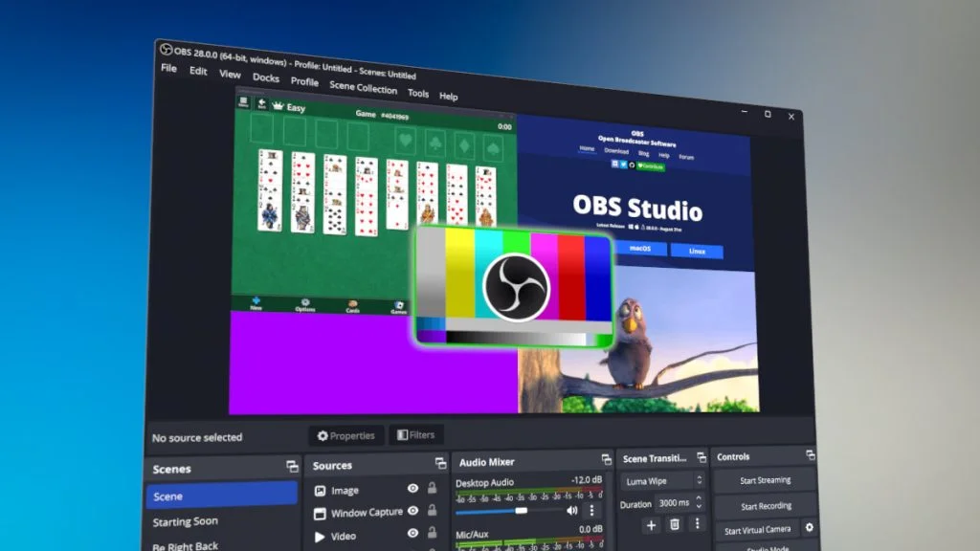Open the View menu
This screenshot has width=980, height=551.
[230, 75]
